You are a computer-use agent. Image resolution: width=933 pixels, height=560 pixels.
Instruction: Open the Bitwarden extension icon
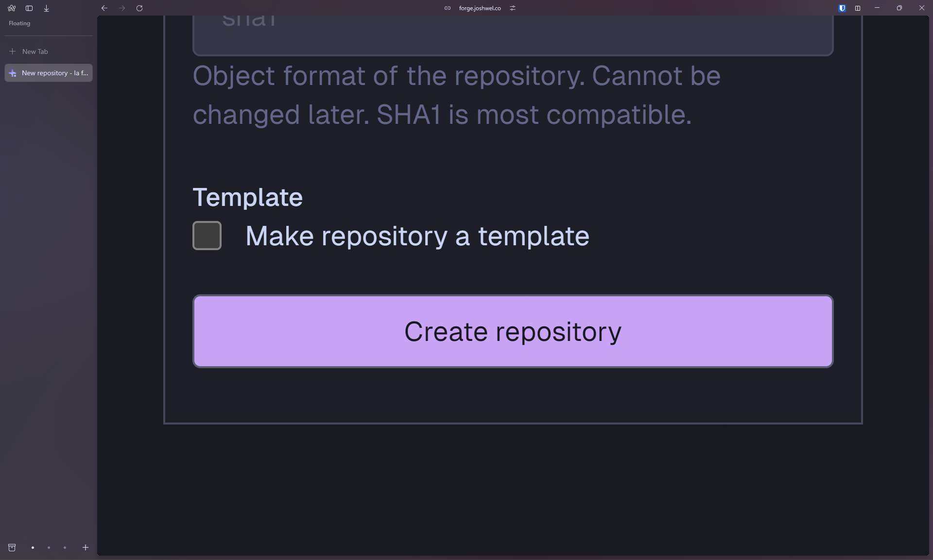pos(842,8)
